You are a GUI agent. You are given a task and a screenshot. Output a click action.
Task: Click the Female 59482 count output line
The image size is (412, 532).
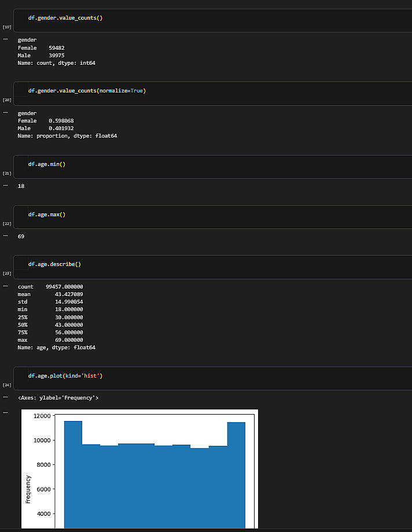41,48
